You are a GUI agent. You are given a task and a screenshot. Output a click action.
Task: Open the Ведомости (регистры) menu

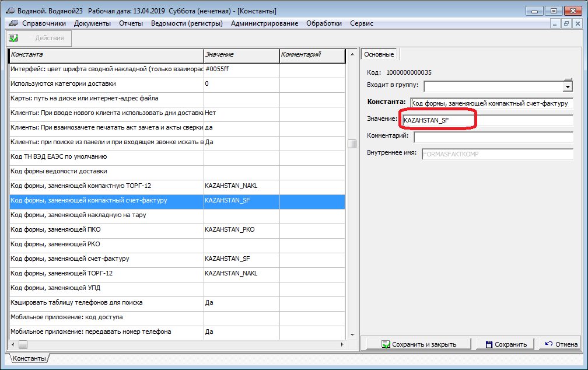point(187,23)
